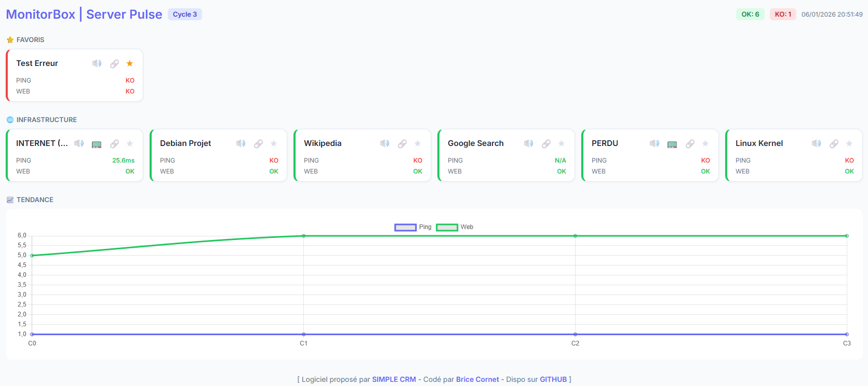This screenshot has height=386, width=868.
Task: Click the Ping data point at C2
Action: [x=575, y=335]
